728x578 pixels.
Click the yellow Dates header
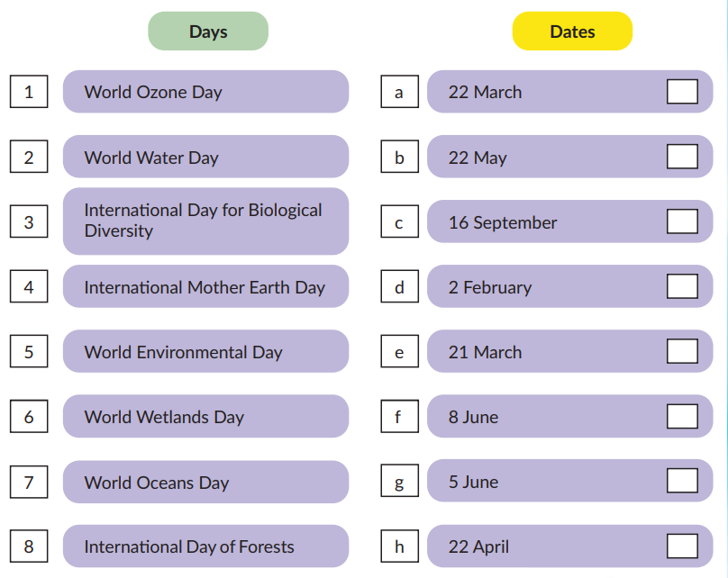(x=572, y=32)
